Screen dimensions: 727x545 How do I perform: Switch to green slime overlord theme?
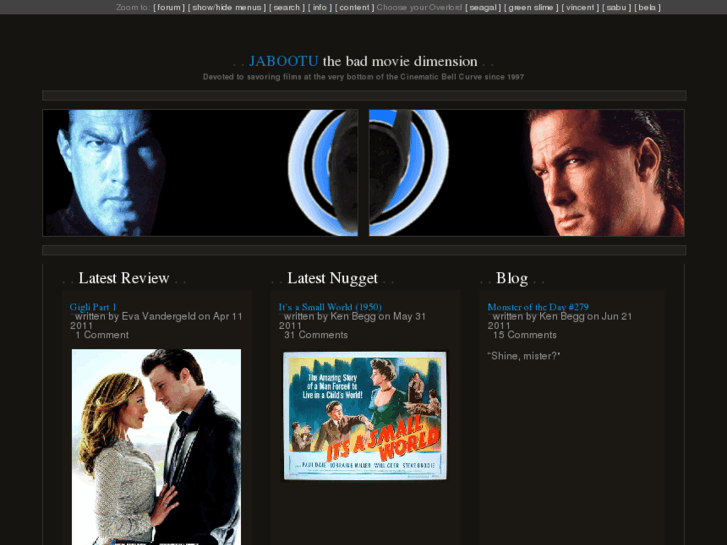531,7
